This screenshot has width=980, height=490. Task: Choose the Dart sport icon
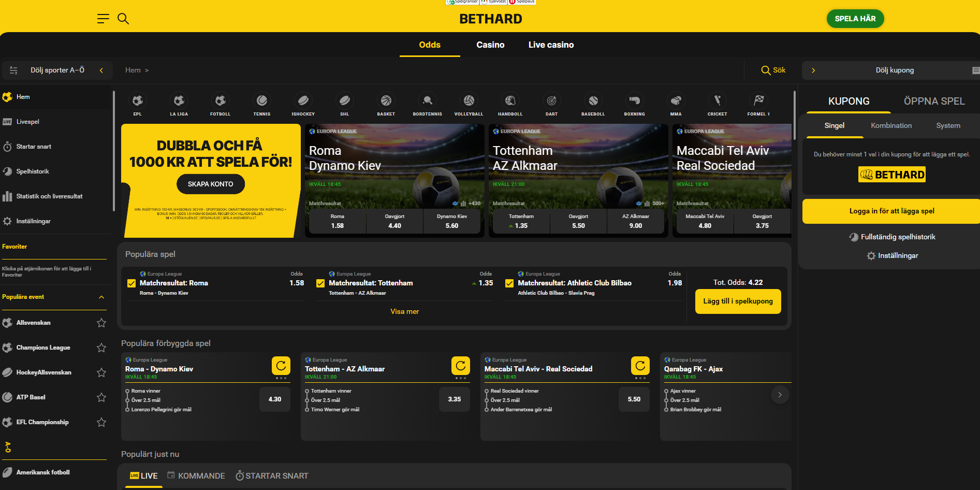tap(552, 100)
